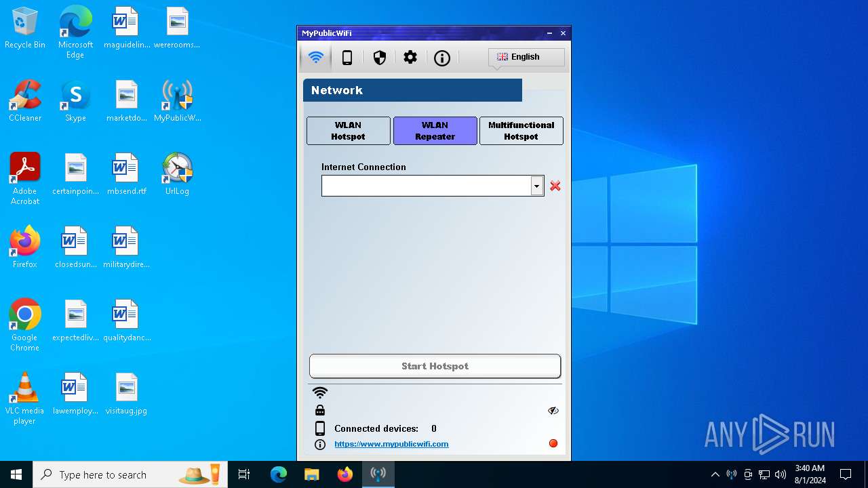The width and height of the screenshot is (868, 488).
Task: Expand the Internet Connection dropdown arrow
Action: click(537, 186)
